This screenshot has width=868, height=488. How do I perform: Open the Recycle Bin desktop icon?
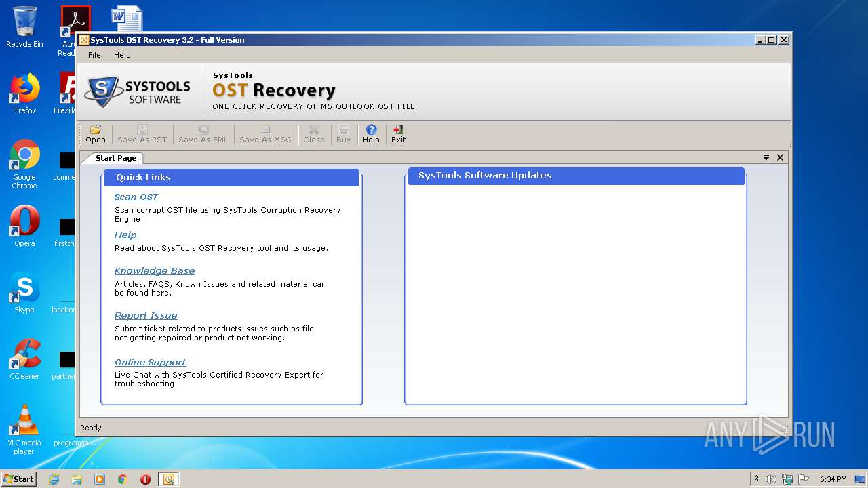click(x=24, y=27)
